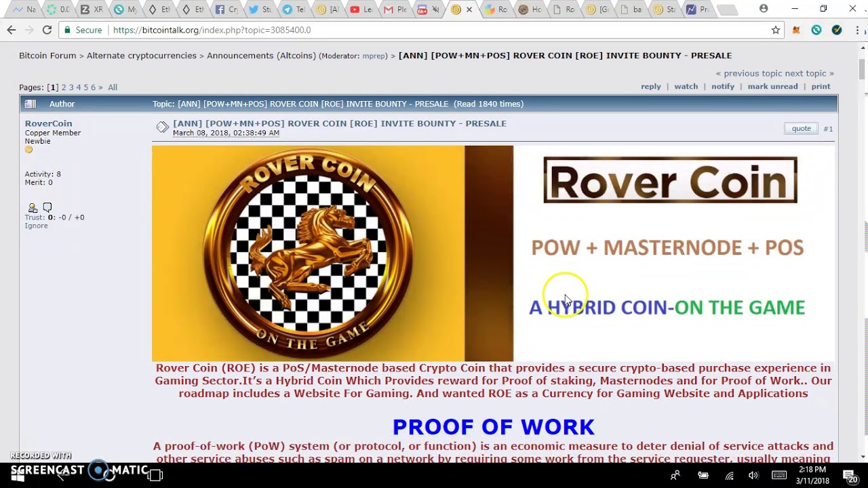Go back to the previous page

tap(11, 30)
